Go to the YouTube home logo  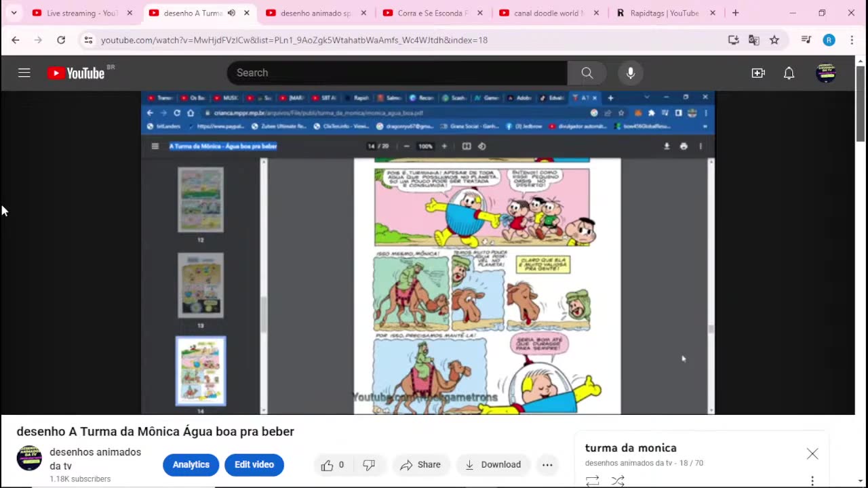(x=76, y=73)
